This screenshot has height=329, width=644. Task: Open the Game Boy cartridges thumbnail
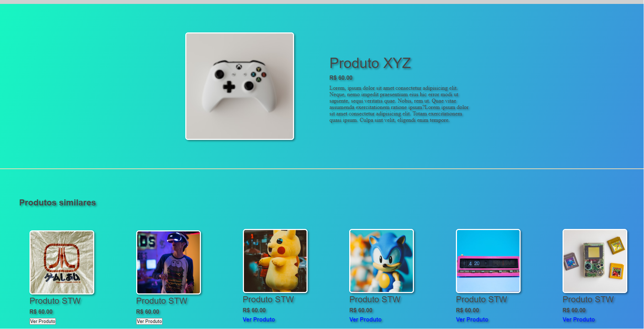point(595,261)
